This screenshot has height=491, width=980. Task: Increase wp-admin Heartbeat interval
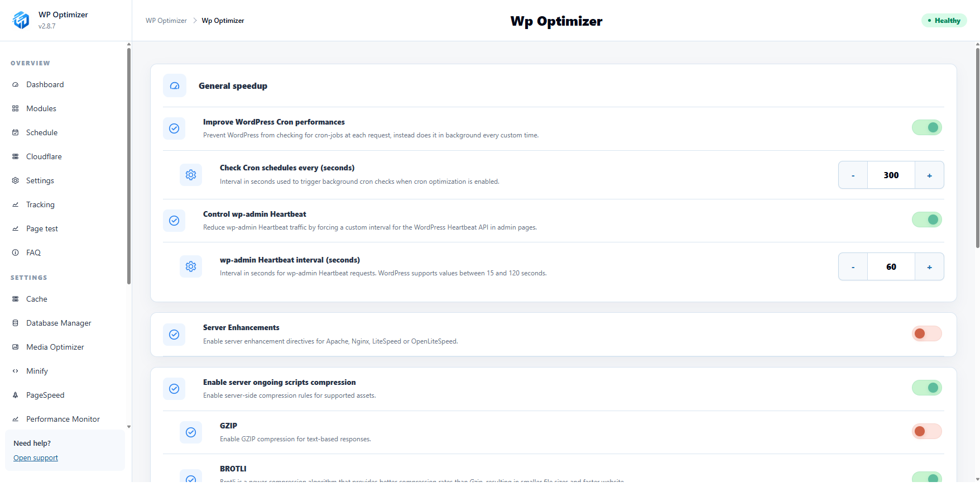929,267
